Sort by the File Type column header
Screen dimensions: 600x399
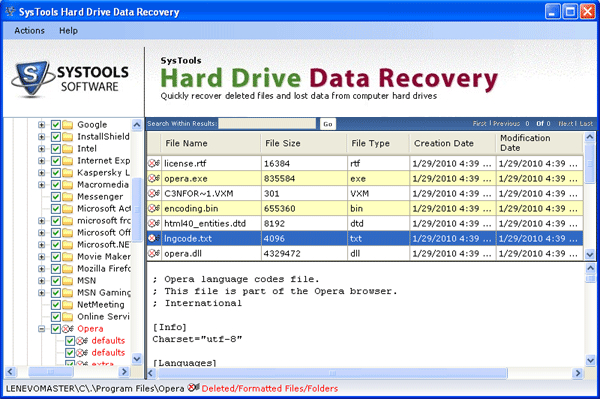(x=378, y=143)
